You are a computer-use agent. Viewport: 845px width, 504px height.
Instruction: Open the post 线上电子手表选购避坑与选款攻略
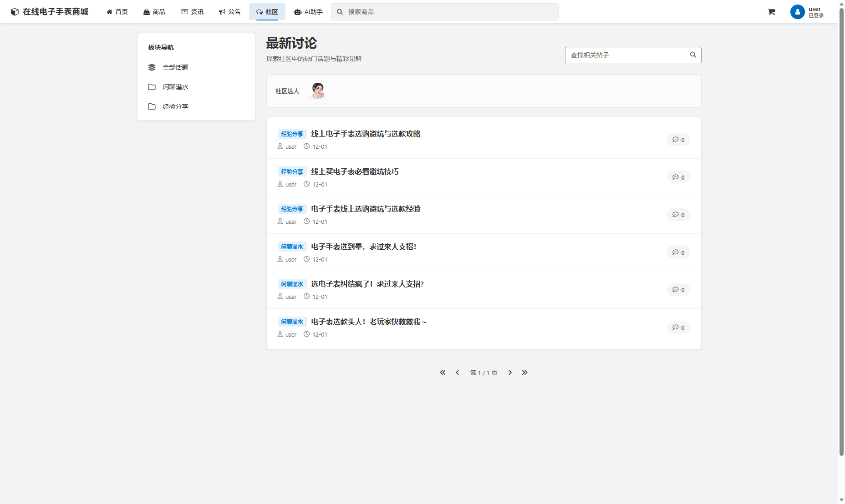pos(365,134)
